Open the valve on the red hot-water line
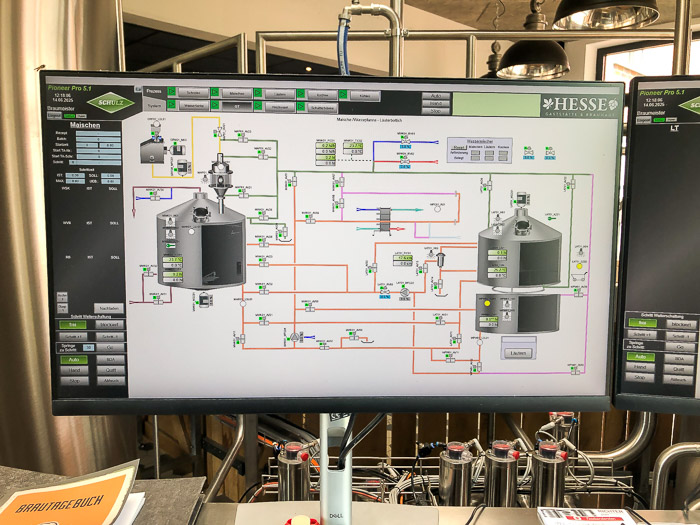Image resolution: width=700 pixels, height=525 pixels. [x=405, y=160]
